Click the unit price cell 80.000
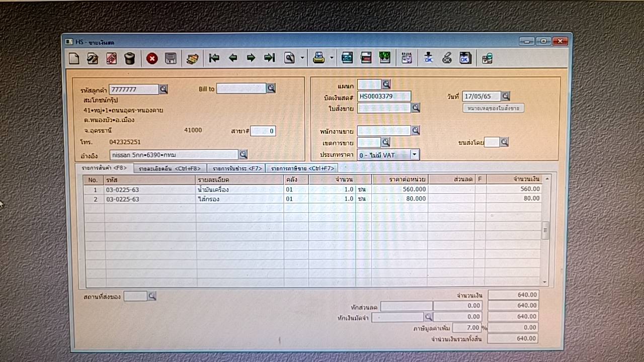The image size is (644, 362). point(399,199)
